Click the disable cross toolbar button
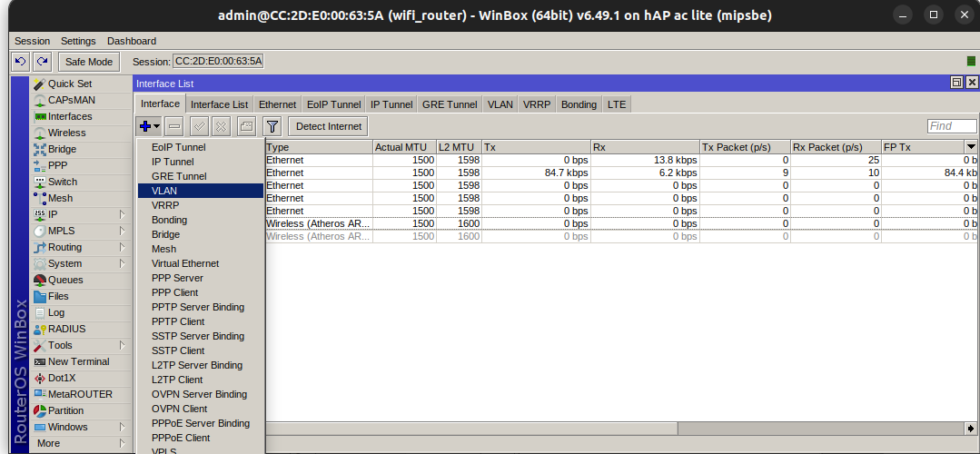This screenshot has height=454, width=980. pyautogui.click(x=221, y=126)
